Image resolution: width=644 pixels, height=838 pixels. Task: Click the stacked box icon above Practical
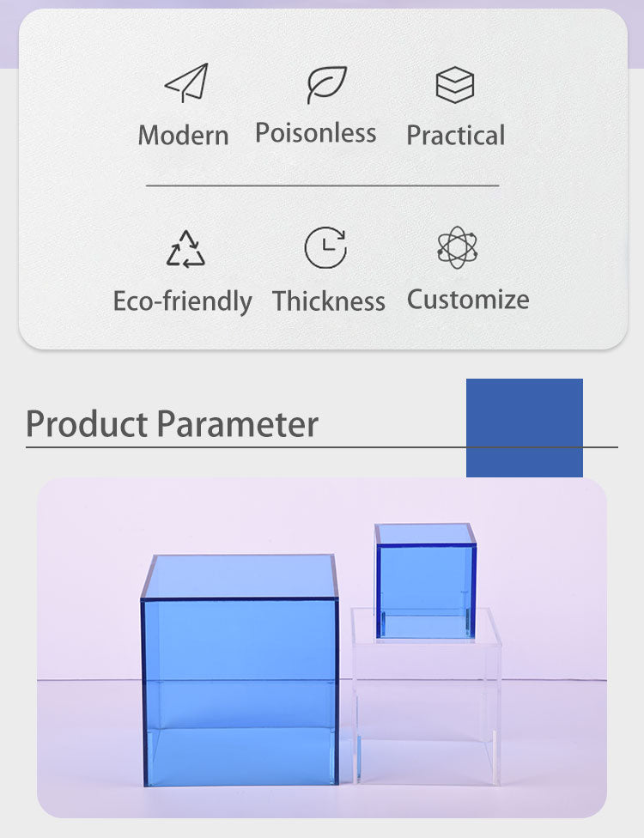(454, 85)
